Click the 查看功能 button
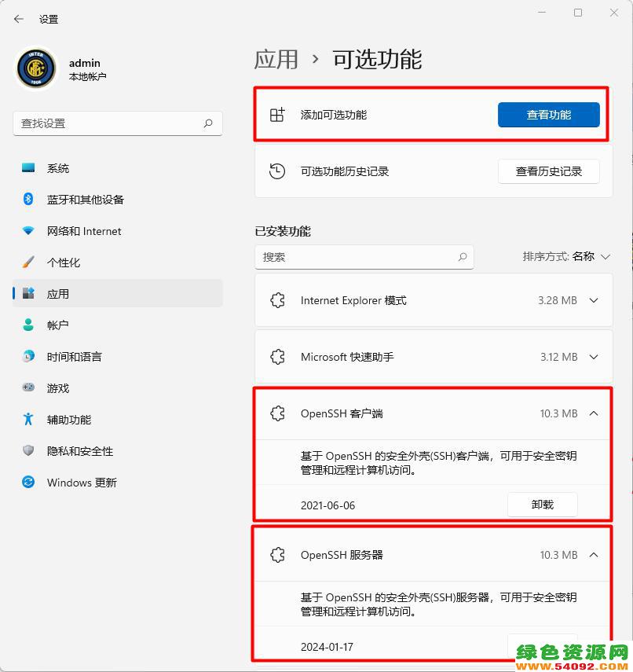Viewport: 633px width, 672px height. pos(549,115)
